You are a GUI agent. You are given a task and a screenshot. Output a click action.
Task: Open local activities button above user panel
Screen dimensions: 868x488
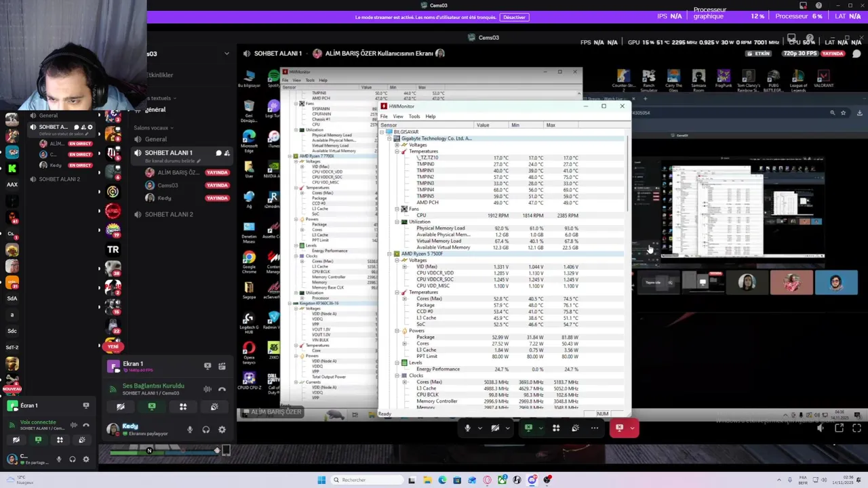[x=60, y=440]
